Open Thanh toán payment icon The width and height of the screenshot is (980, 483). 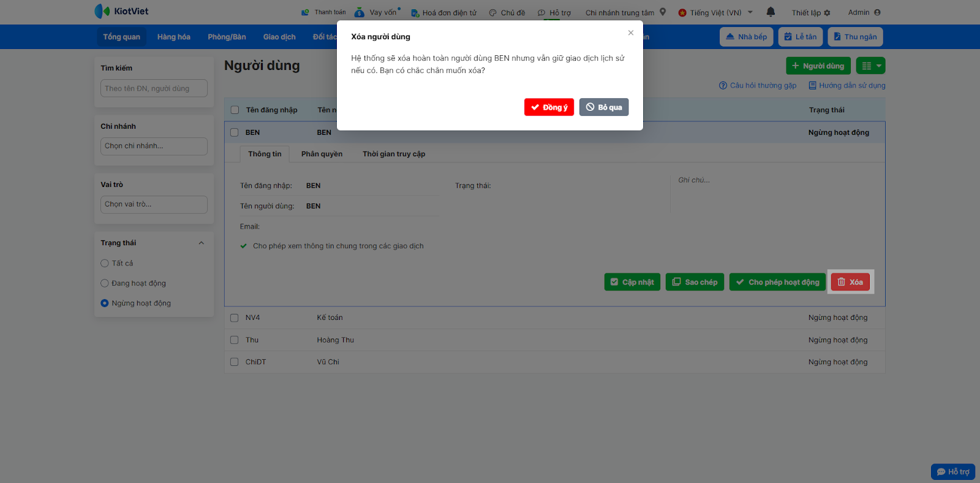pyautogui.click(x=306, y=12)
